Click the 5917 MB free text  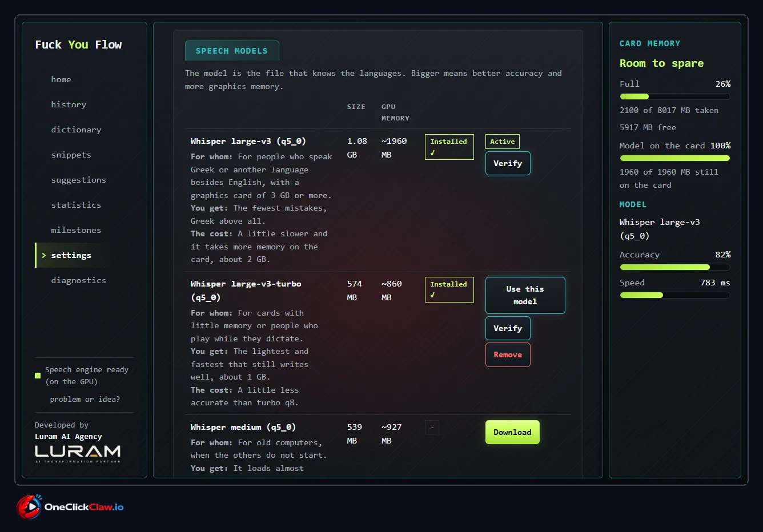pos(648,127)
